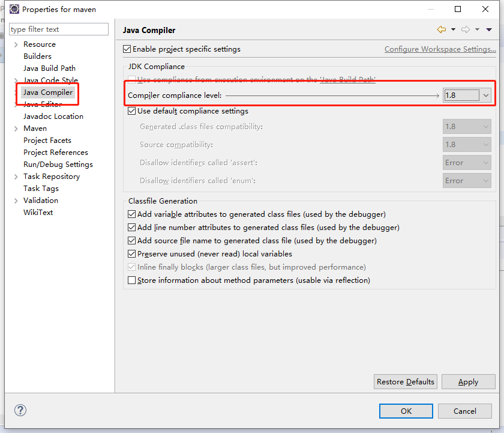Open Source compatibility dropdown
The height and width of the screenshot is (433, 504).
pyautogui.click(x=467, y=145)
